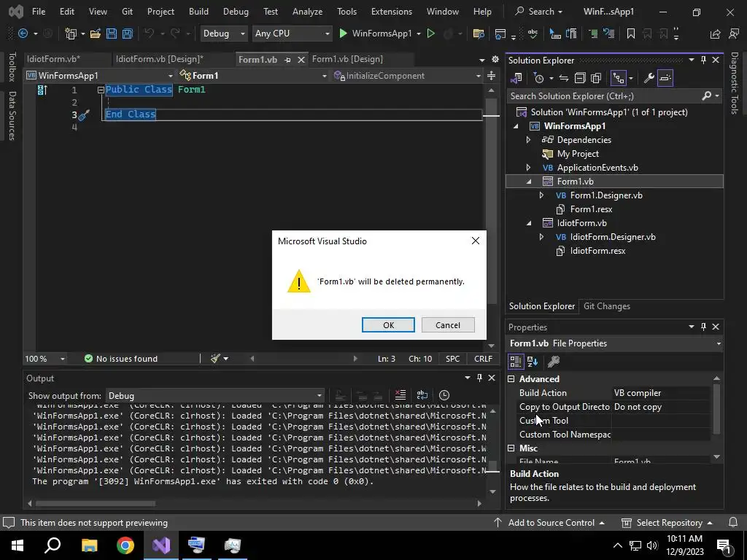Switch to the IdiotForm.vb* code tab
Viewport: 747px width, 560px height.
53,59
